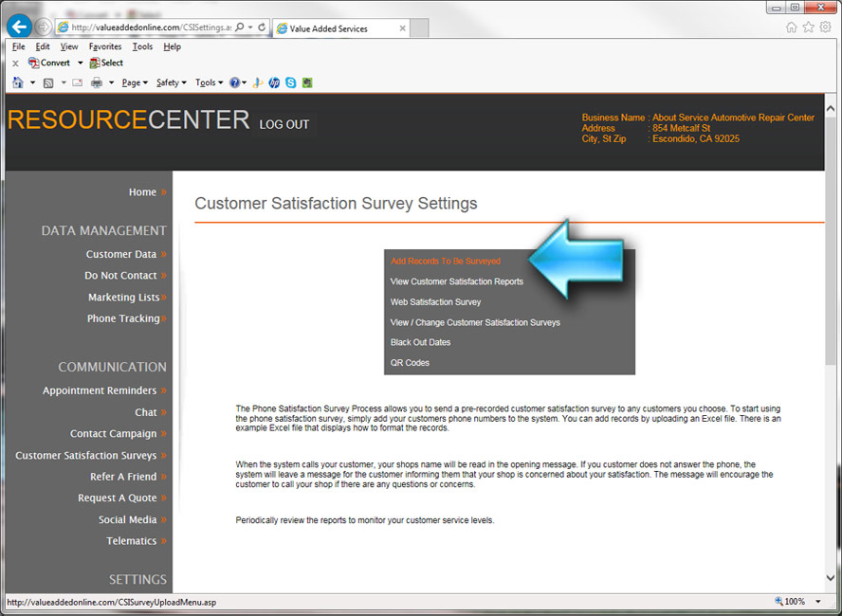The height and width of the screenshot is (616, 842).
Task: Click the page vertical scrollbar down arrow
Action: pyautogui.click(x=832, y=577)
